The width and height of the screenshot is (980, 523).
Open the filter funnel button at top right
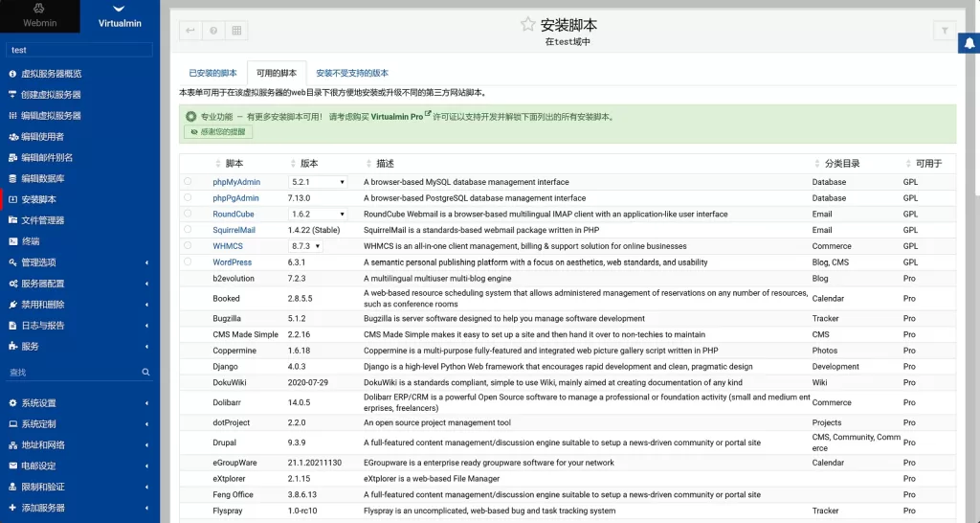(x=945, y=30)
